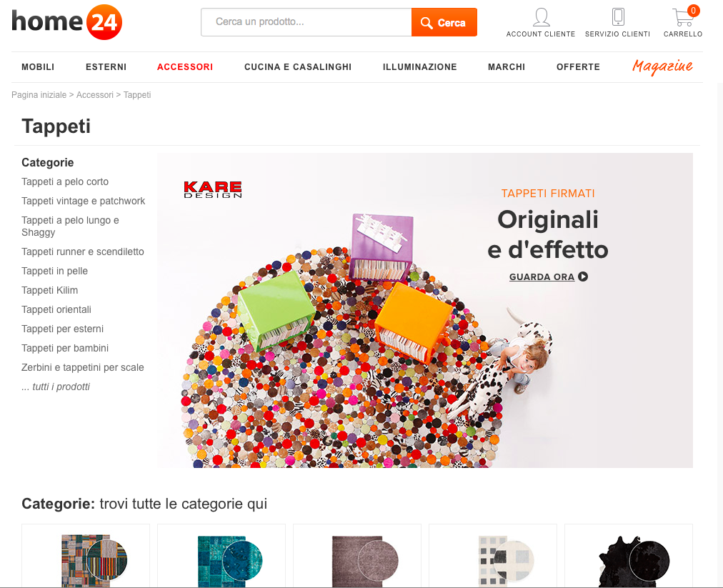Go to Accessori in the breadcrumb
This screenshot has height=588, width=723.
(x=94, y=95)
